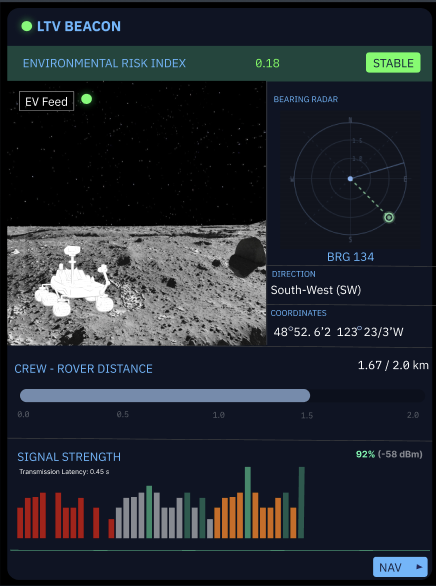Click the radar center position dot
This screenshot has width=436, height=586.
(x=350, y=179)
